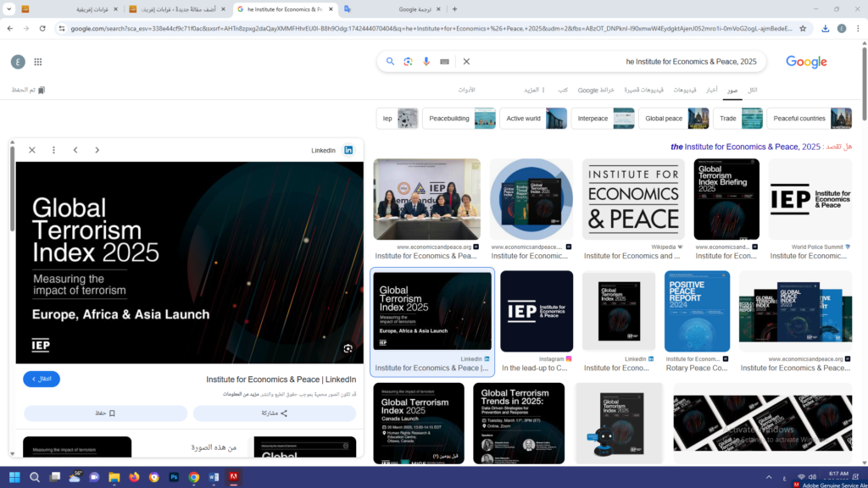Switch to the الكل all results tab
Image resolution: width=868 pixels, height=488 pixels.
(x=752, y=90)
